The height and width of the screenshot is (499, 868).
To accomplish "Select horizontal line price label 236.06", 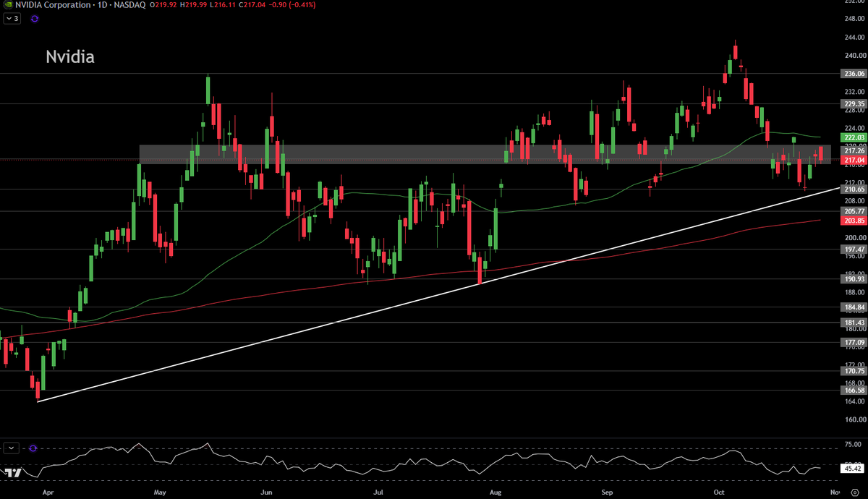I will coord(854,74).
